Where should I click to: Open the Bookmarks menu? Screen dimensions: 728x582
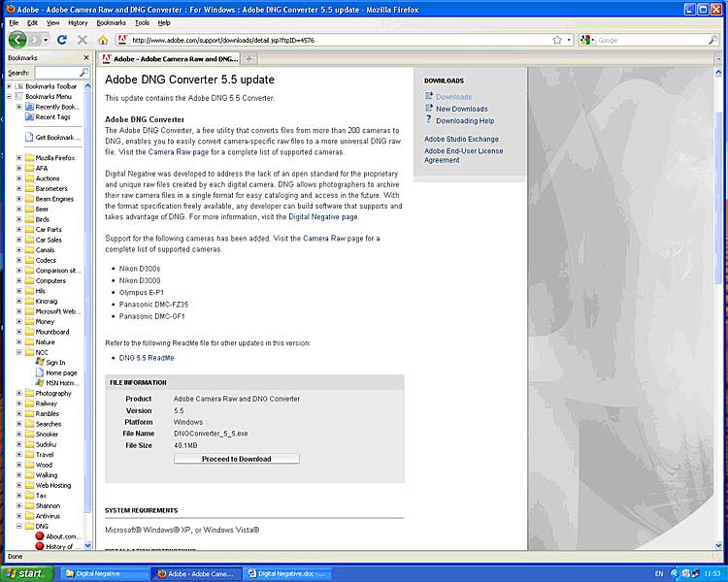pyautogui.click(x=111, y=21)
